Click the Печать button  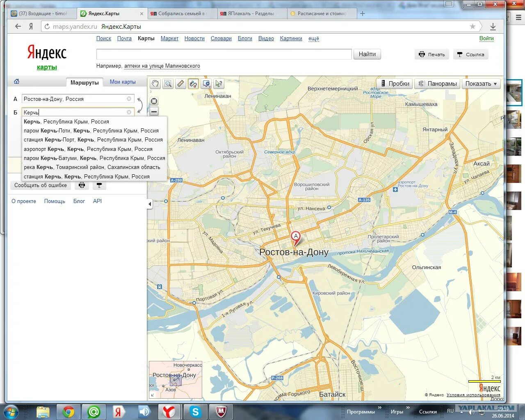(432, 54)
